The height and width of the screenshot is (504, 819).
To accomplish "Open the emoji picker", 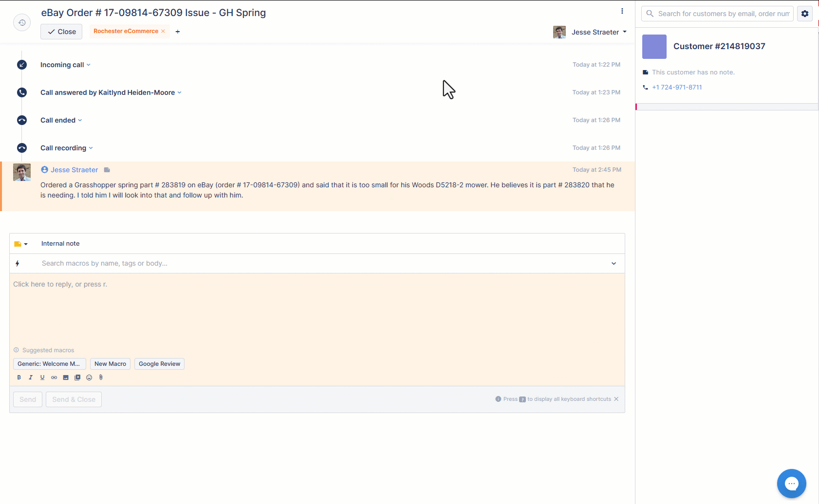I will [89, 378].
